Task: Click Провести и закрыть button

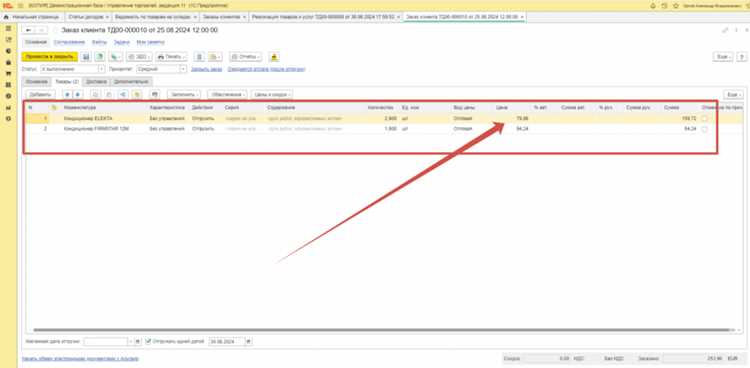Action: (50, 57)
